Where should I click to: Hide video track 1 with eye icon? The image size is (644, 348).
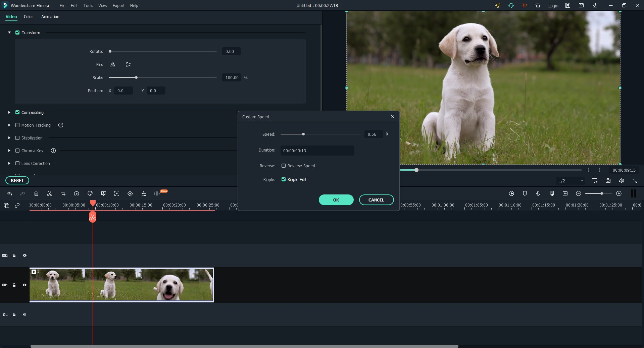24,285
